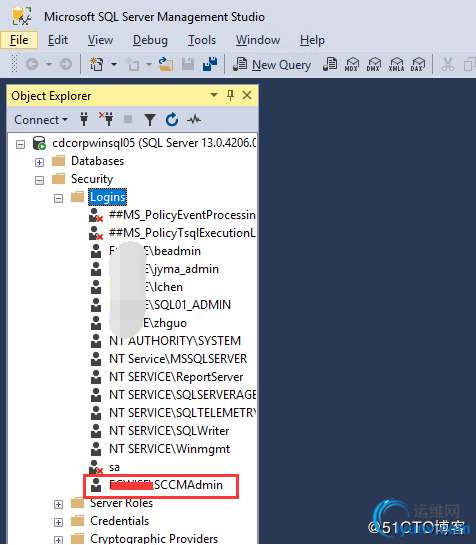476x545 pixels.
Task: Expand the Credentials folder
Action: 58,522
